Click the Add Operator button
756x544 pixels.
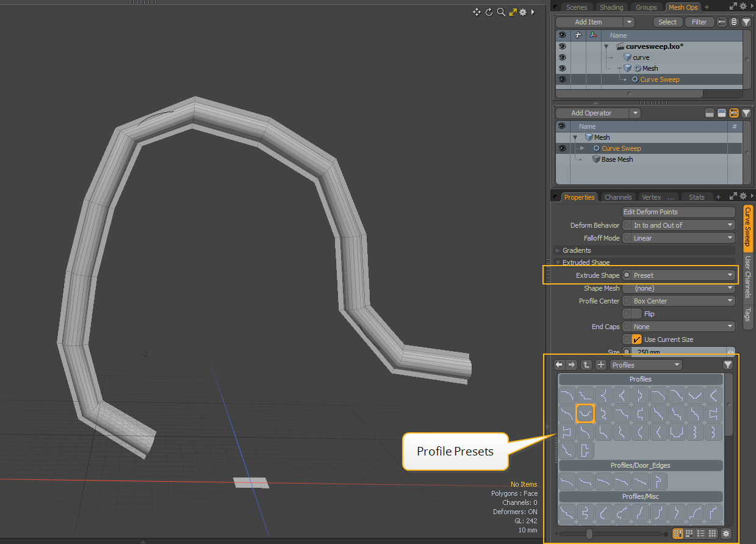point(592,113)
